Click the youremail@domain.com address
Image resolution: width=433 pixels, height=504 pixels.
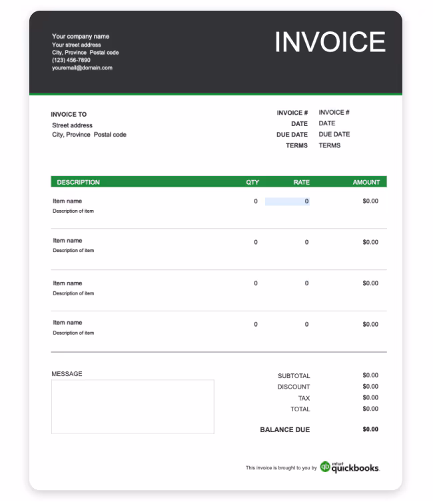click(82, 68)
